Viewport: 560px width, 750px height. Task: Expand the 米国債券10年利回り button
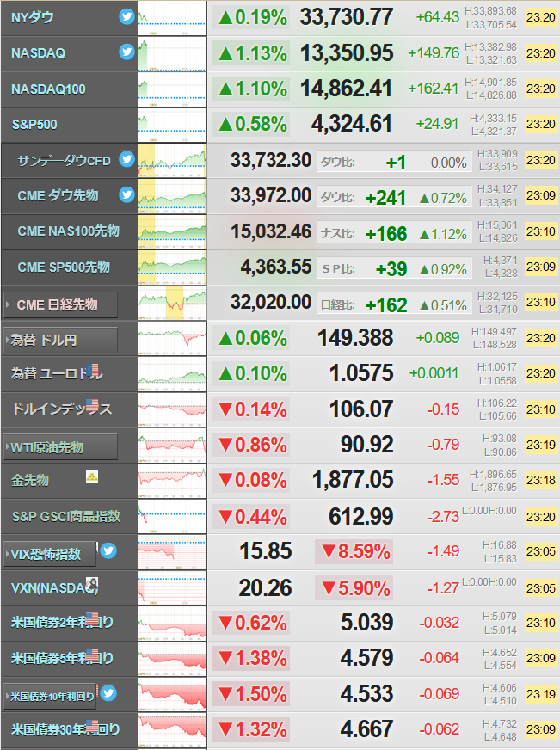point(50,696)
